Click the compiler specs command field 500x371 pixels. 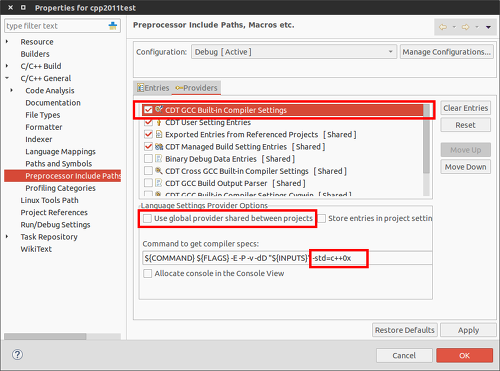(287, 258)
